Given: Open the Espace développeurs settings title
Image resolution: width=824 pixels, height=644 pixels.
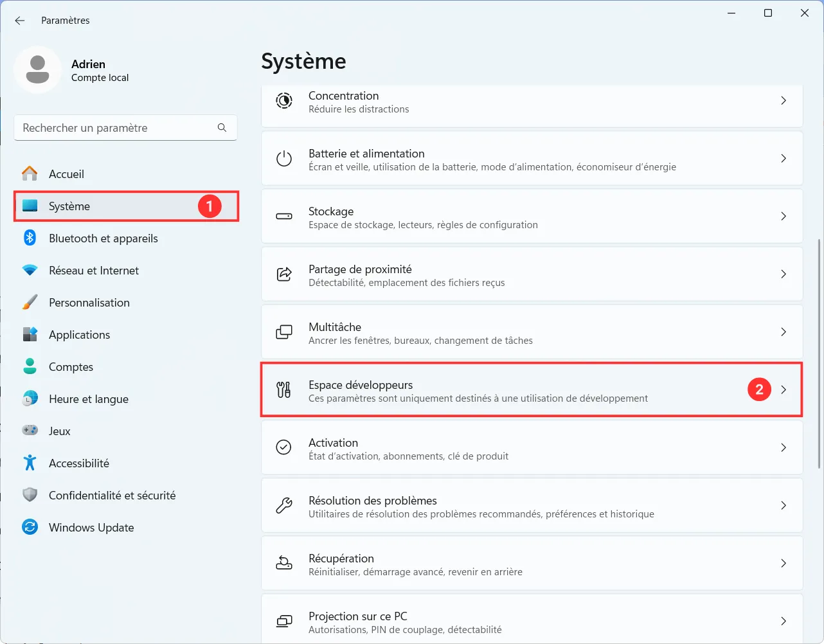Looking at the screenshot, I should (x=361, y=385).
